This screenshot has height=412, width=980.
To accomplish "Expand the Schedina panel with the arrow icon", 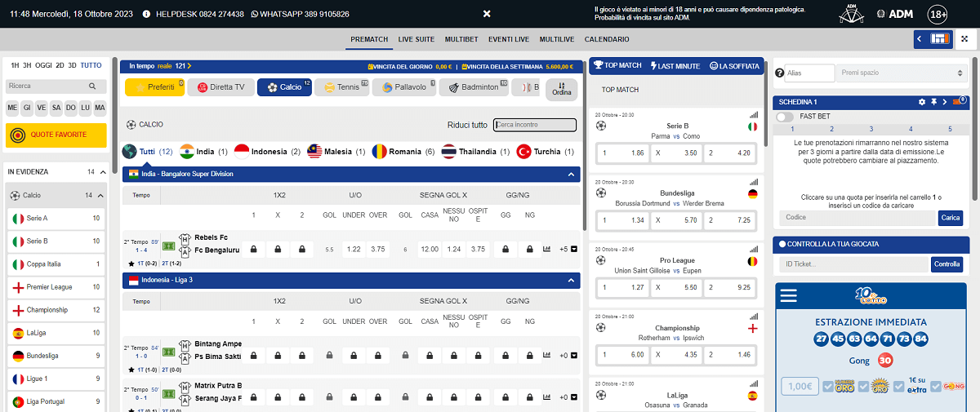I will [945, 102].
